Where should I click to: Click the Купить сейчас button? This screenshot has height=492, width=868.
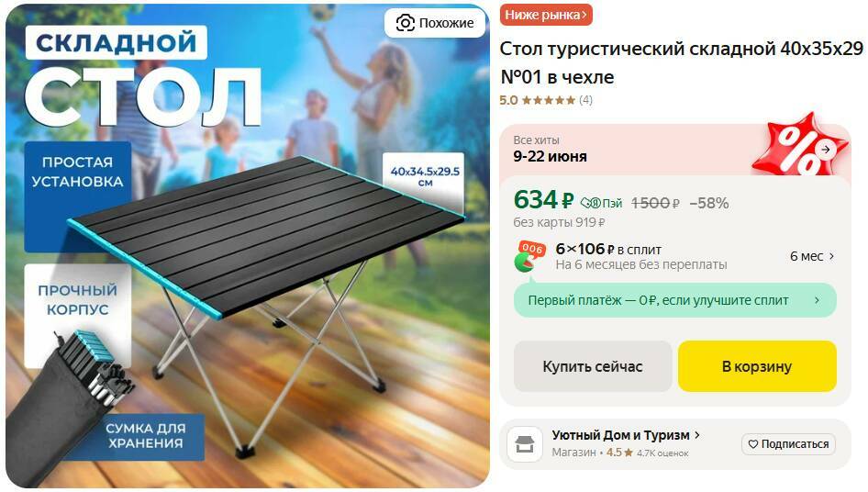[x=593, y=366]
